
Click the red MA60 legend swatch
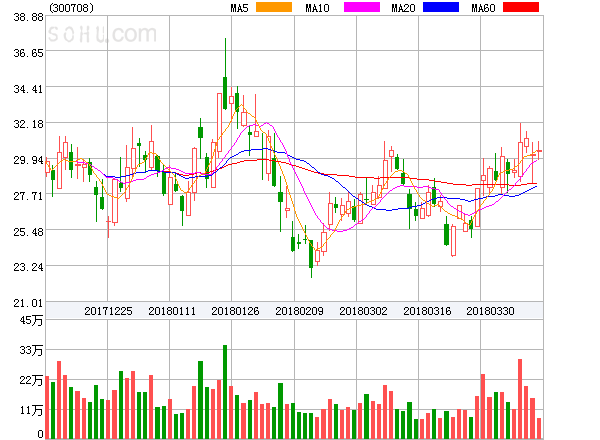[521, 7]
